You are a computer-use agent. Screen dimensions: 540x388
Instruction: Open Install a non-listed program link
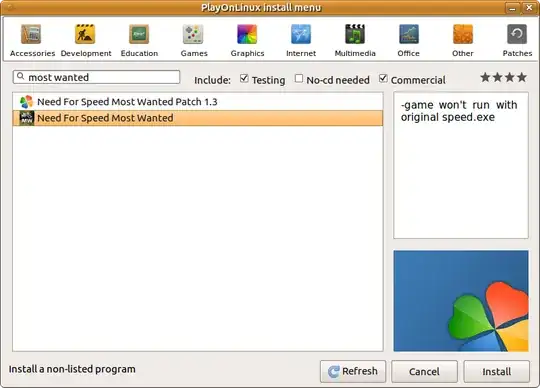click(72, 369)
